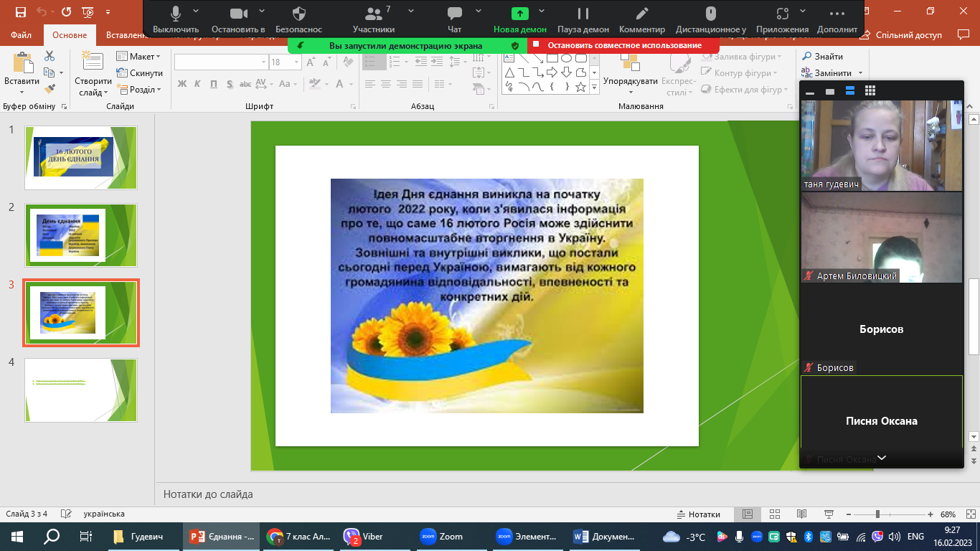
Task: Click the Zoom annotate pencil icon
Action: tap(642, 14)
